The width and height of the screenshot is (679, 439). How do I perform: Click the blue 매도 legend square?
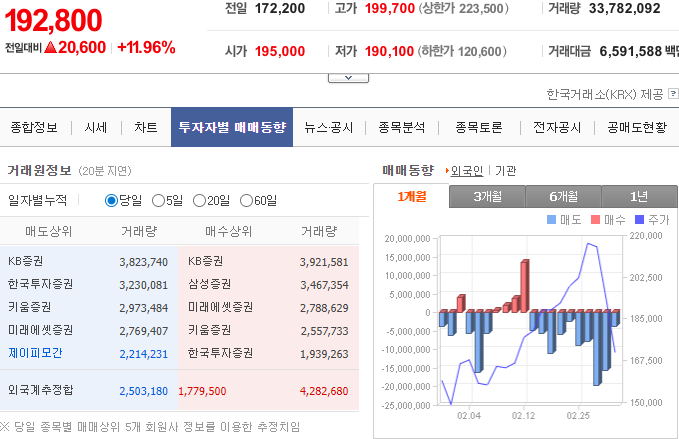[x=551, y=219]
